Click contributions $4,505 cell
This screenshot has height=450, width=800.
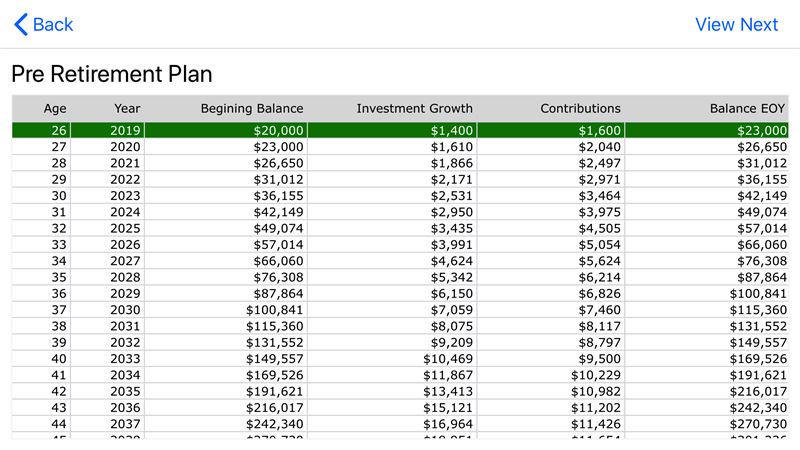coord(551,228)
